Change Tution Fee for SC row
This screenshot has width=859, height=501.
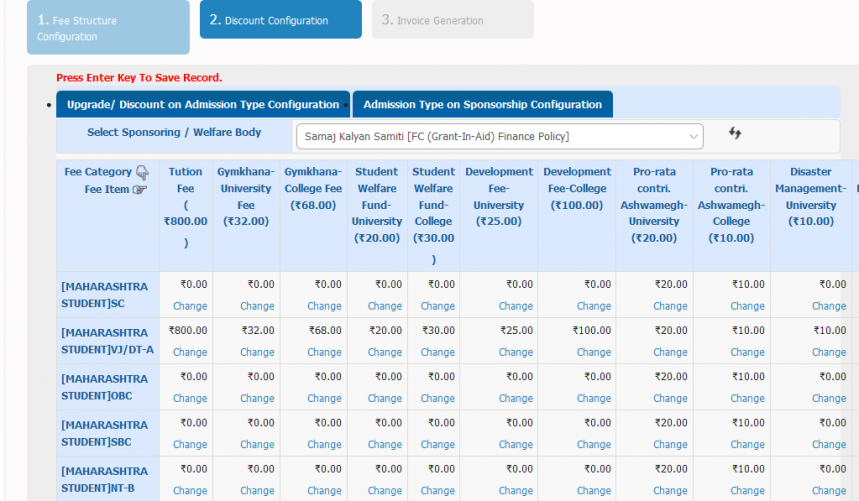point(190,306)
